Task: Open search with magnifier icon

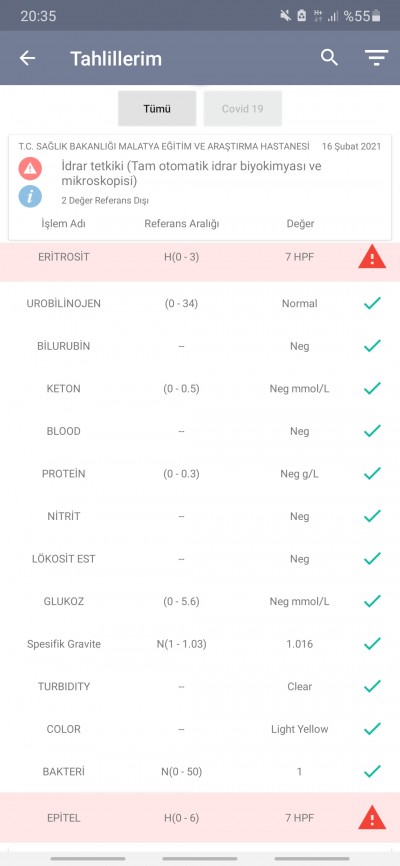Action: [329, 57]
